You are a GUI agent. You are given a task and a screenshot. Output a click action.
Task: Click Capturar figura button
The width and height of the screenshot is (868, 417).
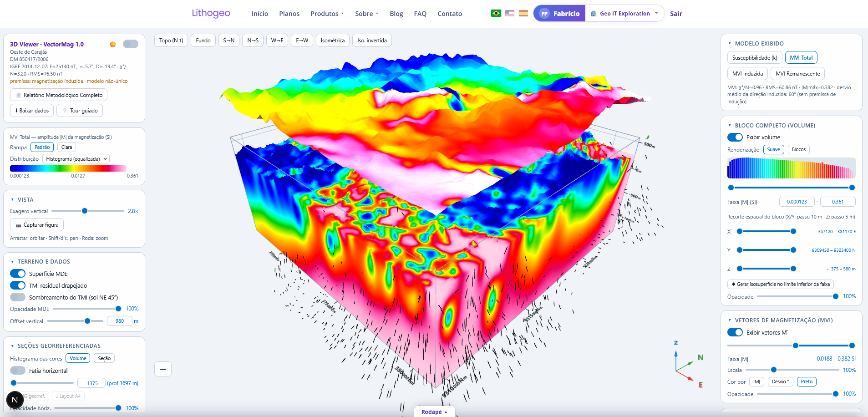37,225
